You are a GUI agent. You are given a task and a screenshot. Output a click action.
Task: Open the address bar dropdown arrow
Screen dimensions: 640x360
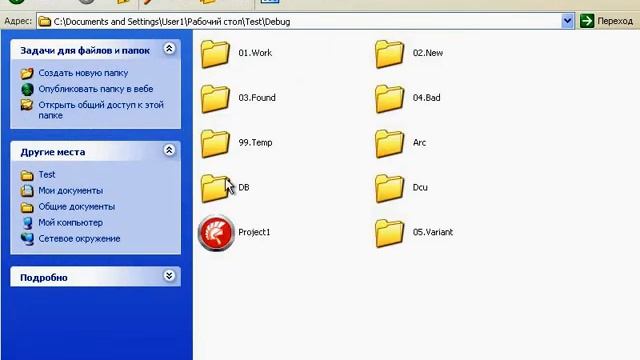pyautogui.click(x=567, y=21)
